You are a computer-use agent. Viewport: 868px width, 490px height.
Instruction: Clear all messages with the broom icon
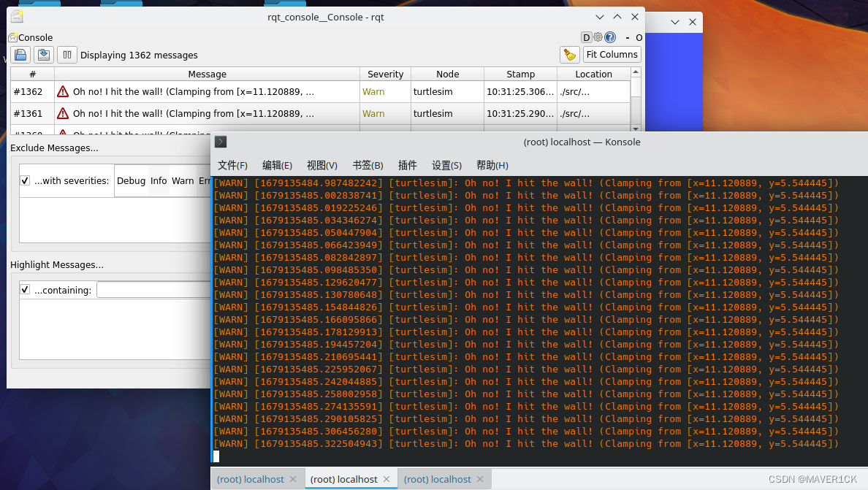click(x=570, y=55)
